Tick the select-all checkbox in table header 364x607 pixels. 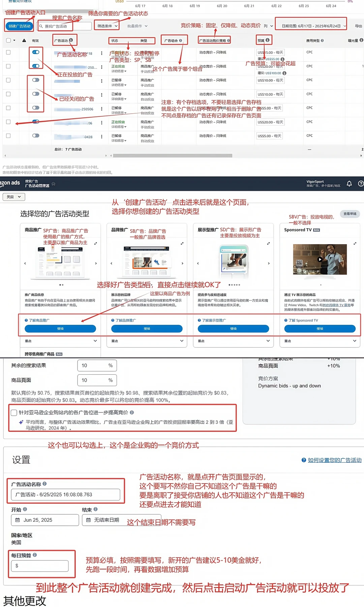point(8,40)
